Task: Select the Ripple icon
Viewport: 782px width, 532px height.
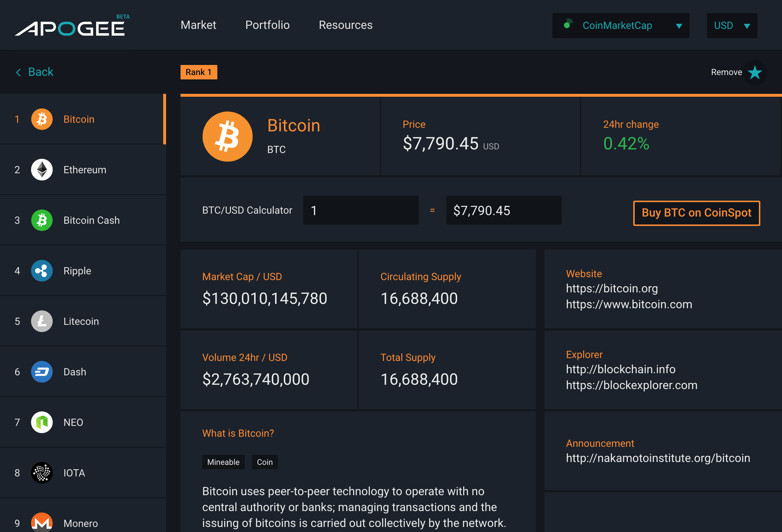Action: pyautogui.click(x=42, y=271)
